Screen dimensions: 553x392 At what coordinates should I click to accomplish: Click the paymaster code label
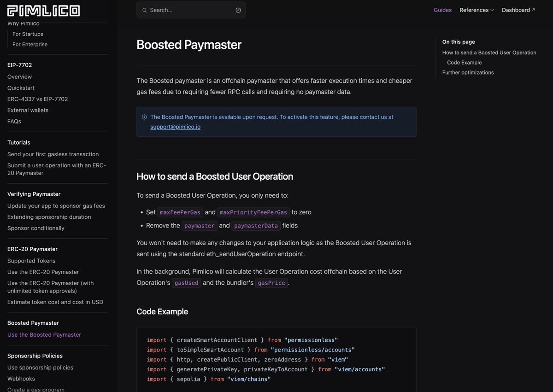pyautogui.click(x=199, y=226)
